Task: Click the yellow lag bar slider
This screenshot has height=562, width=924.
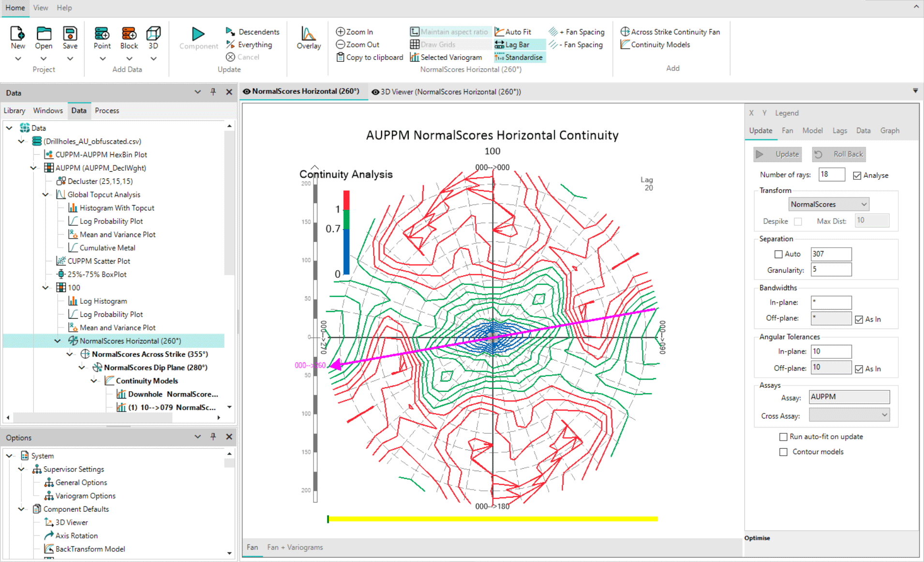Action: point(492,519)
